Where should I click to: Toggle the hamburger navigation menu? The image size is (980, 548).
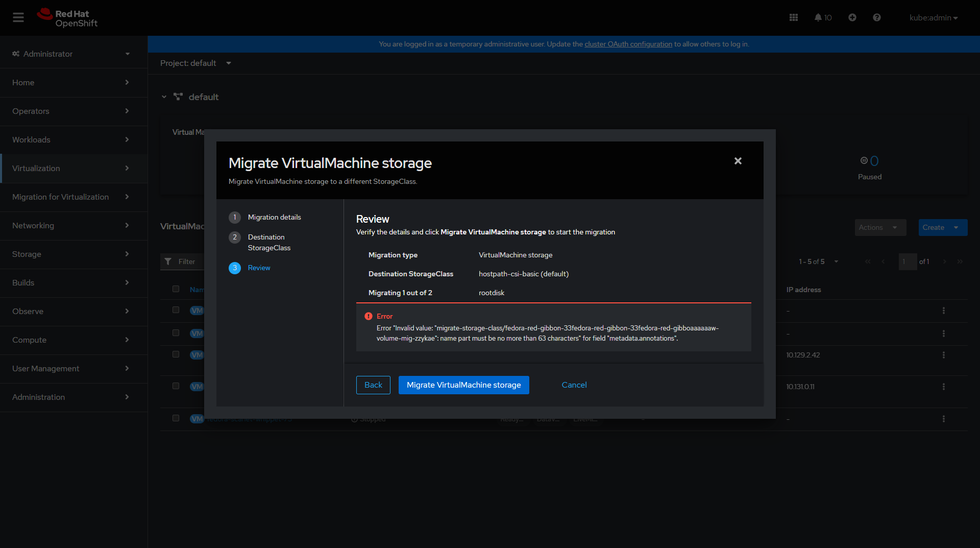click(x=18, y=17)
